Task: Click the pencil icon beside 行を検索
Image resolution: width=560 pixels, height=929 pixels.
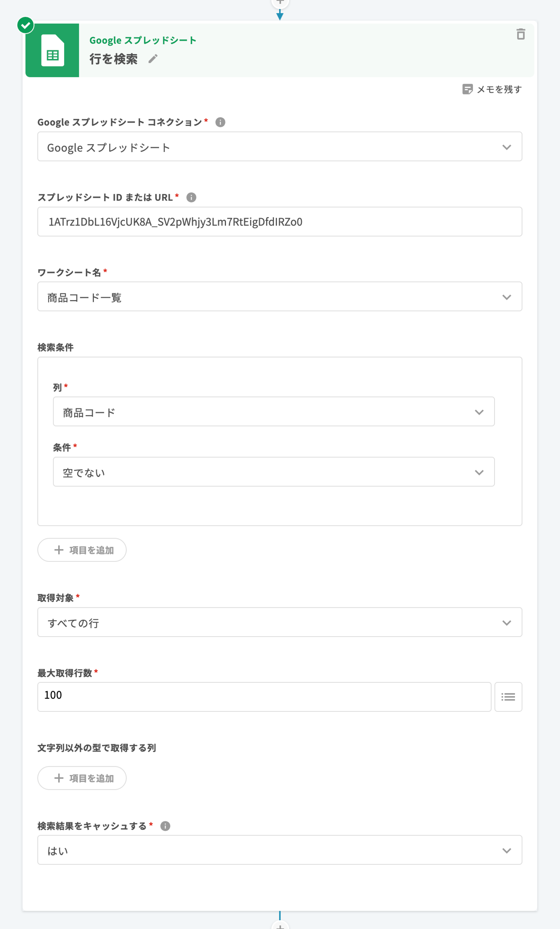Action: coord(153,59)
